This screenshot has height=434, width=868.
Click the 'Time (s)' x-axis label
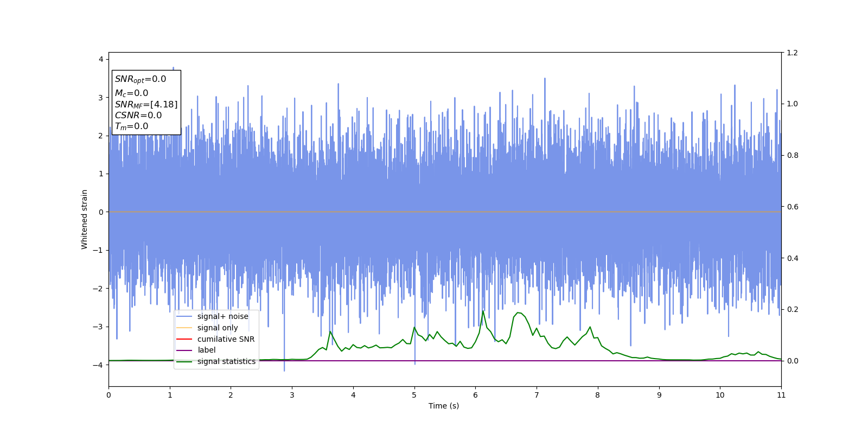pos(444,406)
